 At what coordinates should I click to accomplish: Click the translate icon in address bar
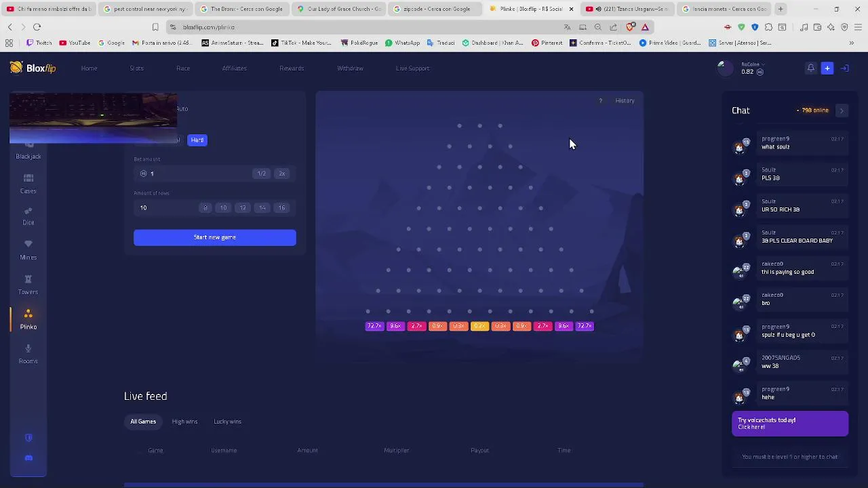tap(568, 27)
